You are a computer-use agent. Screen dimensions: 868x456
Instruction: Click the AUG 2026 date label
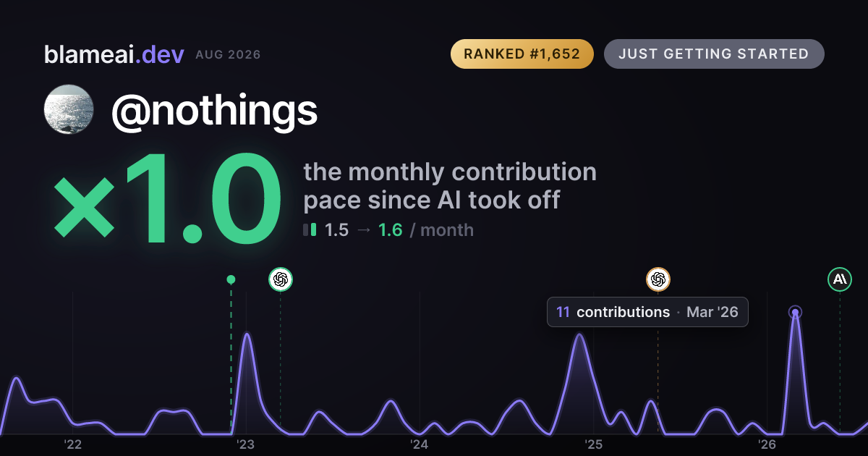click(x=228, y=55)
